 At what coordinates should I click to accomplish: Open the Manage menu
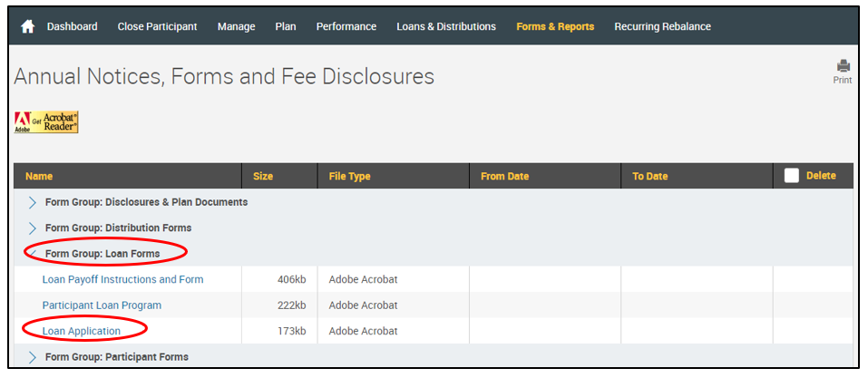[236, 26]
